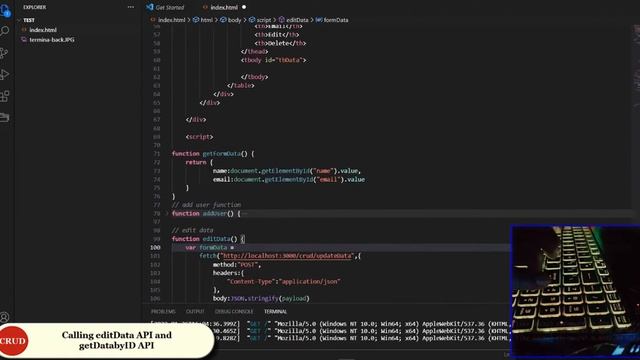Click line number 100 in the gutter
The image size is (640, 360).
[155, 247]
